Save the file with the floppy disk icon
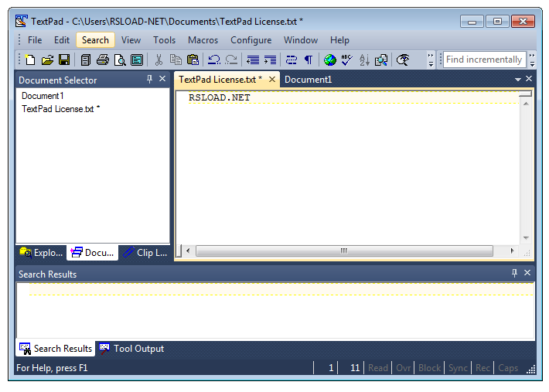This screenshot has height=392, width=549. pyautogui.click(x=64, y=60)
